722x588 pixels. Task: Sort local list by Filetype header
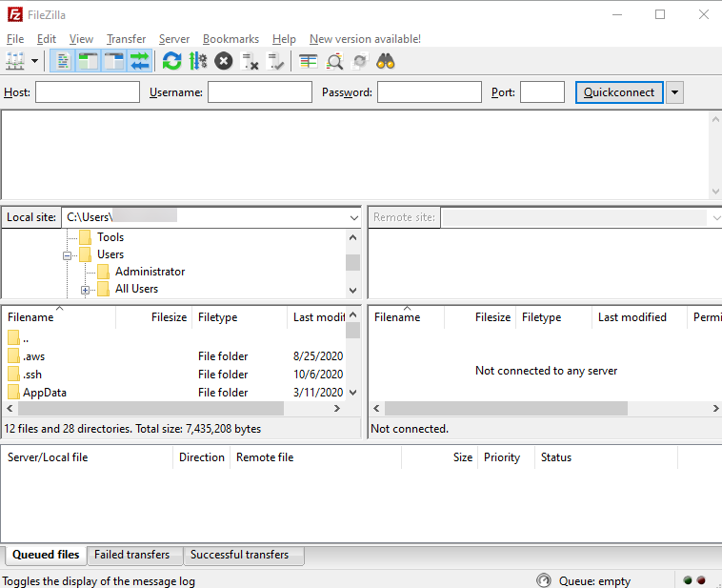point(239,317)
